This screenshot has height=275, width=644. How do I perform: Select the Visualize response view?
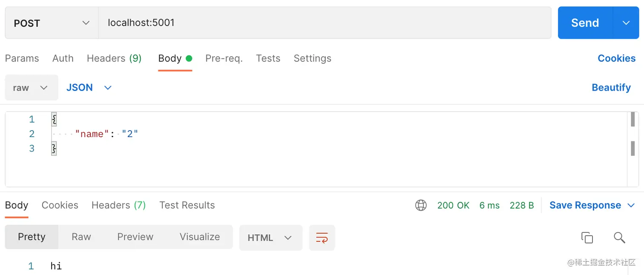pyautogui.click(x=199, y=237)
